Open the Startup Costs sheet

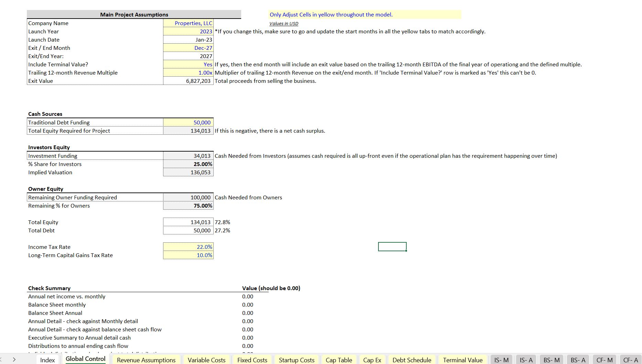pos(296,360)
